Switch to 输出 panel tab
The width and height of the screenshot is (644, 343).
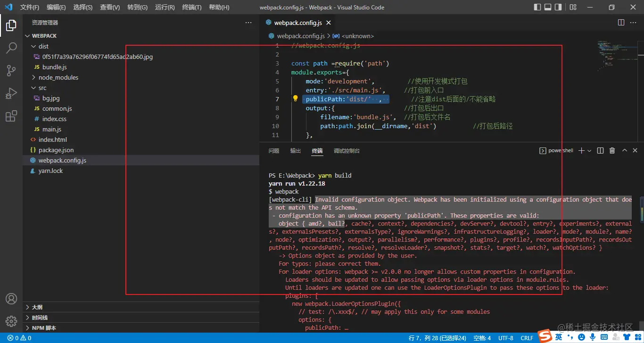[x=296, y=151]
